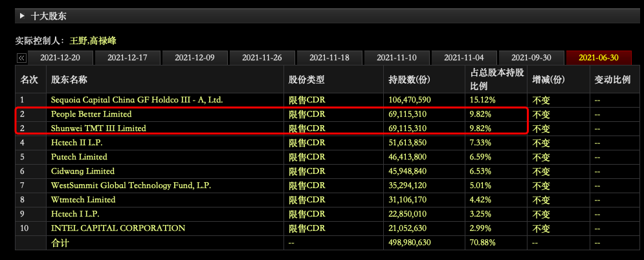Screen dimensions: 644x260
Task: Click the 45,948,840 shares value
Action: click(407, 171)
